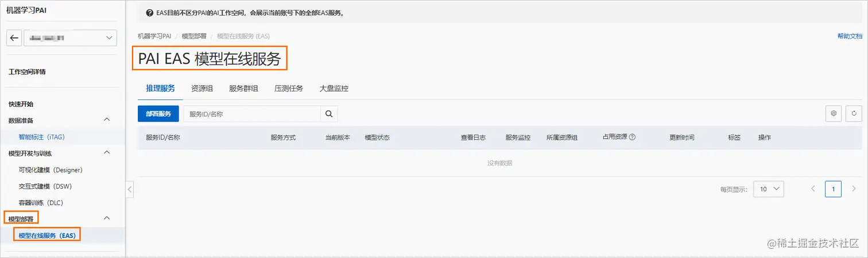The height and width of the screenshot is (258, 868).
Task: Open 交互式建模 (DSW)
Action: pos(45,186)
